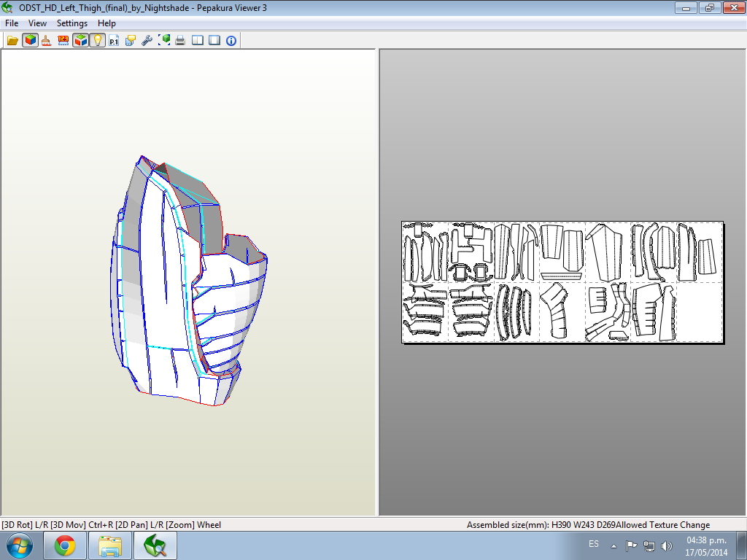Viewport: 747px width, 560px height.
Task: Toggle edge measurements with the 123 ruler icon
Action: click(x=63, y=40)
